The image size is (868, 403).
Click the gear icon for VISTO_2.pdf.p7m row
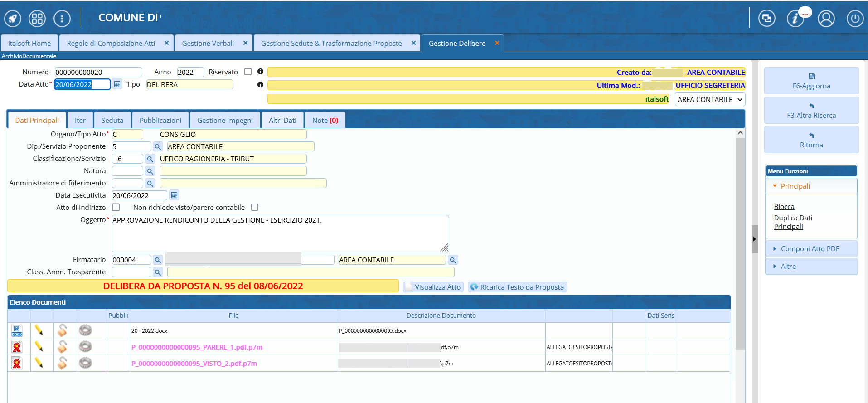(x=85, y=363)
